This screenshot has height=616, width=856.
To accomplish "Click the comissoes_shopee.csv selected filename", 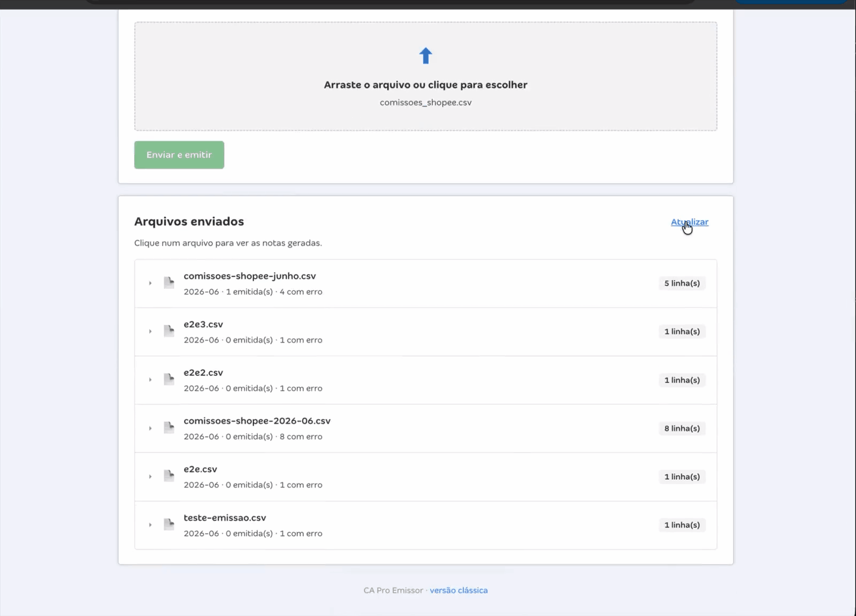I will coord(425,102).
